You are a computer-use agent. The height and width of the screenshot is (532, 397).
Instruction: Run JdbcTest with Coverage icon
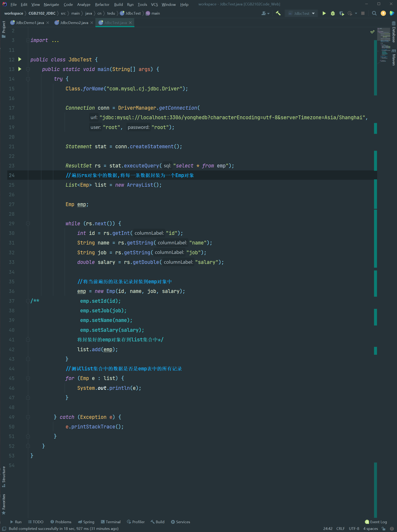(341, 13)
